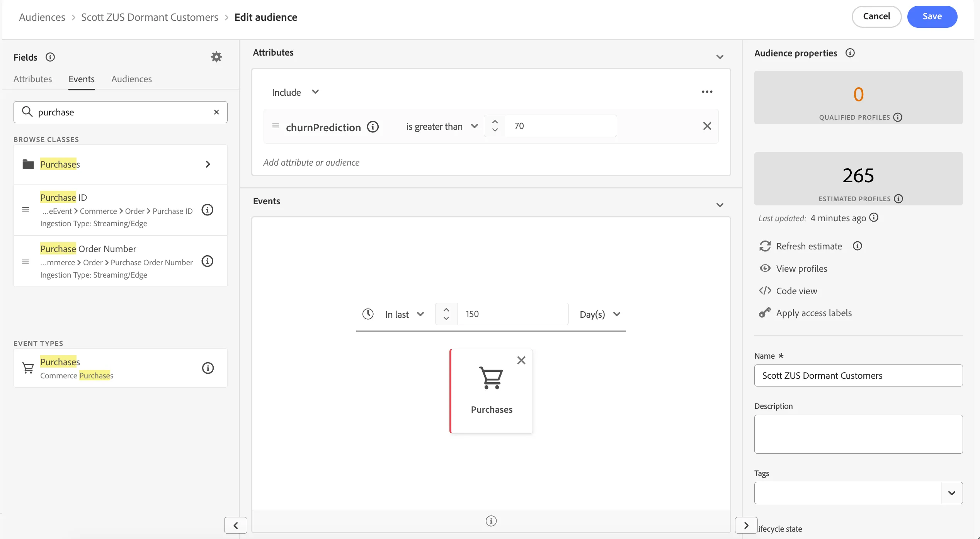Click the info icon for Purchase Order Number
Viewport: 980px width, 539px height.
point(208,261)
